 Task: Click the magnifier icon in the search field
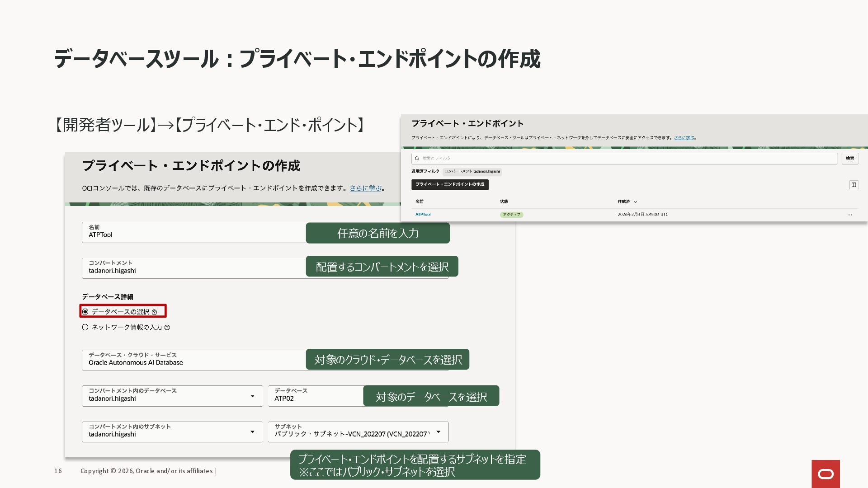pyautogui.click(x=417, y=158)
